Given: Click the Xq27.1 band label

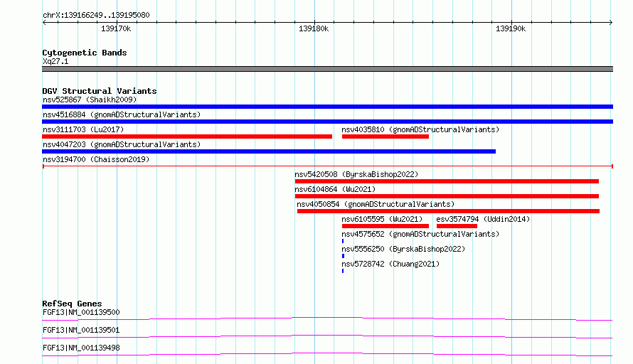Looking at the screenshot, I should point(55,61).
